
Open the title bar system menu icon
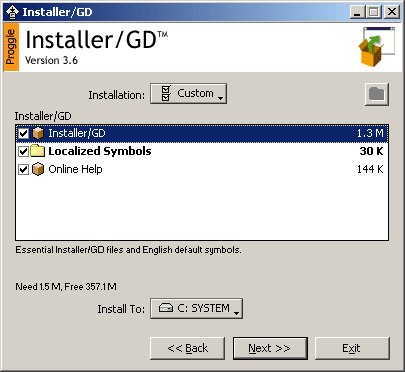(12, 12)
